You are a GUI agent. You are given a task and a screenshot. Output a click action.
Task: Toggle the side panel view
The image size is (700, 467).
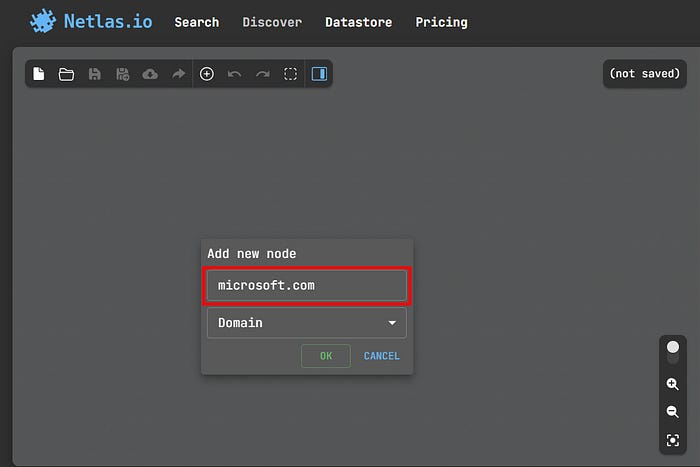pyautogui.click(x=319, y=74)
